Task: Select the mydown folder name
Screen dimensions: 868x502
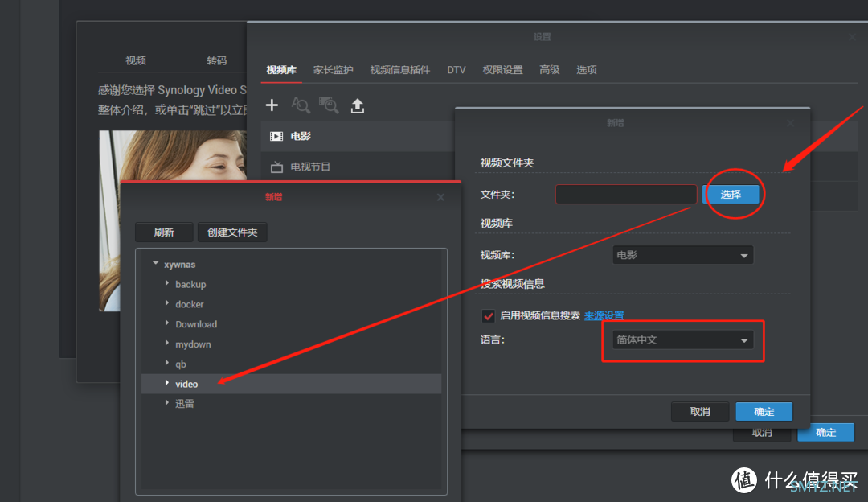Action: tap(193, 344)
